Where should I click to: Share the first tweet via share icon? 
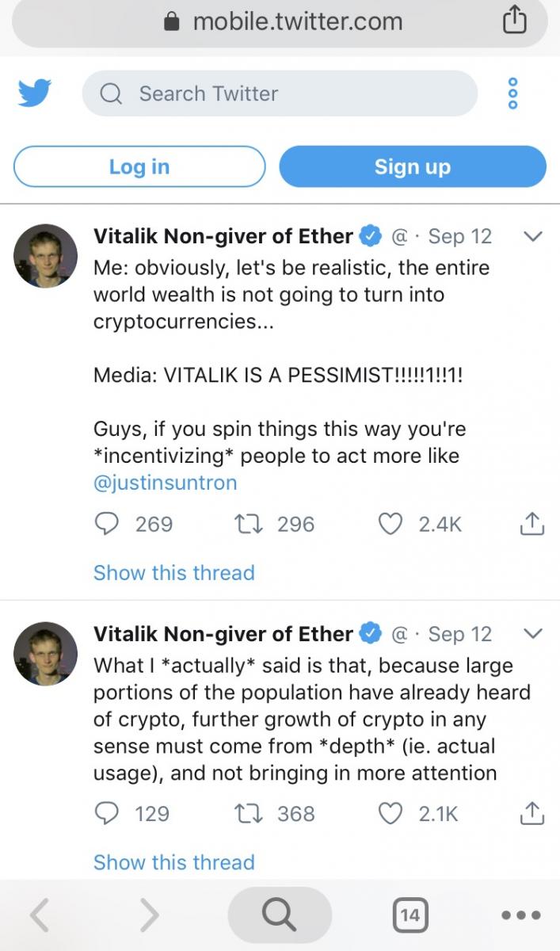point(532,524)
